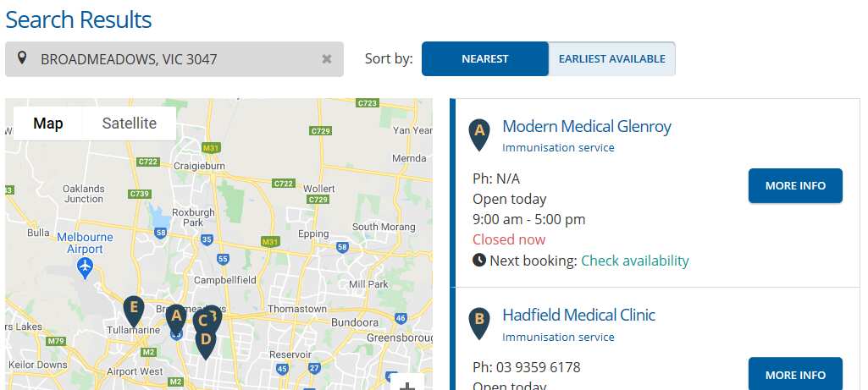Open the Hadfield Medical Clinic title link
Screen dimensions: 868x390
point(579,316)
